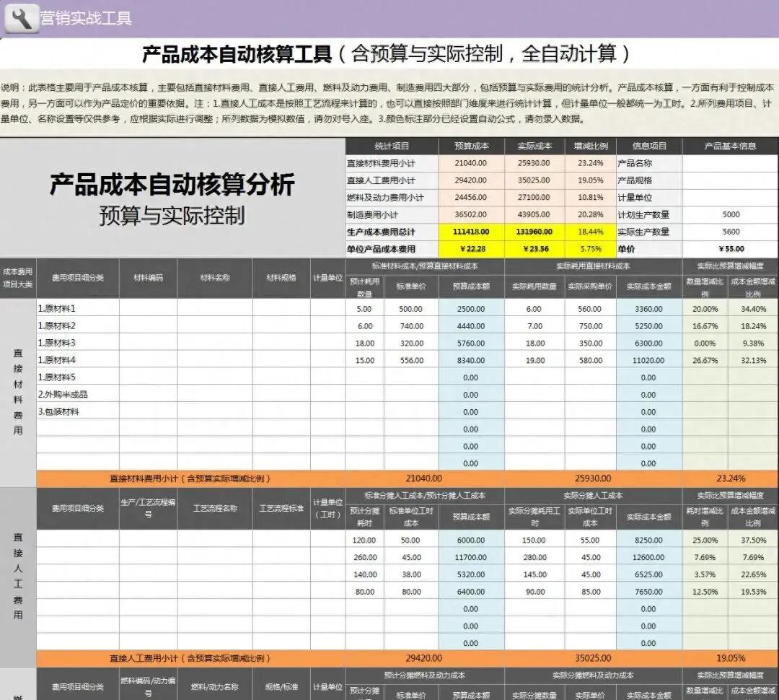The image size is (779, 700).
Task: Select the 材料规格 column header
Action: [x=282, y=278]
